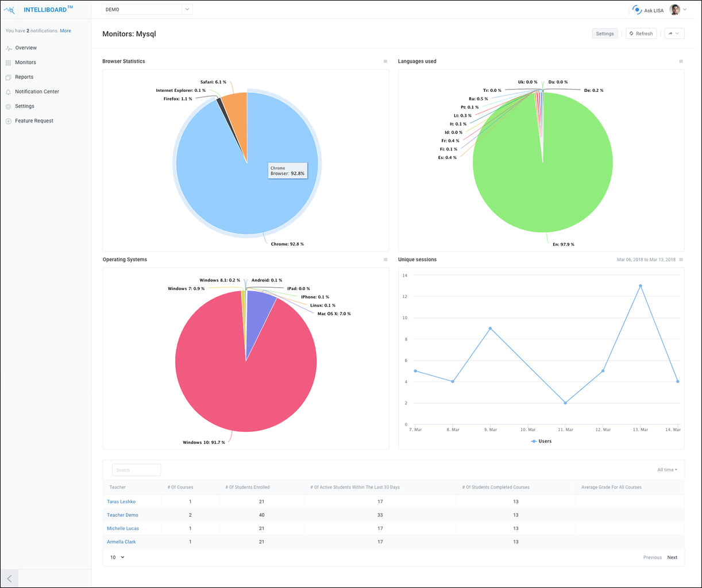This screenshot has height=588, width=702.
Task: Collapse the sidebar with the arrow icon
Action: pyautogui.click(x=9, y=578)
